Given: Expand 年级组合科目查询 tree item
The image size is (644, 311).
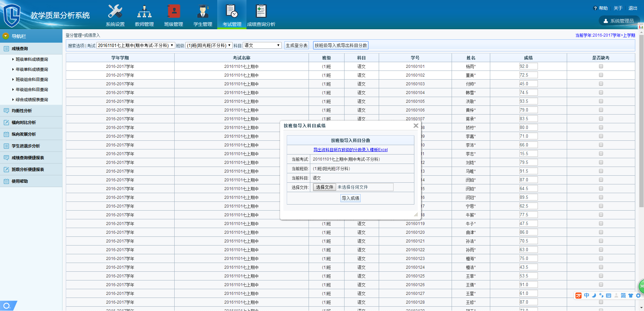Looking at the screenshot, I should click(x=13, y=90).
